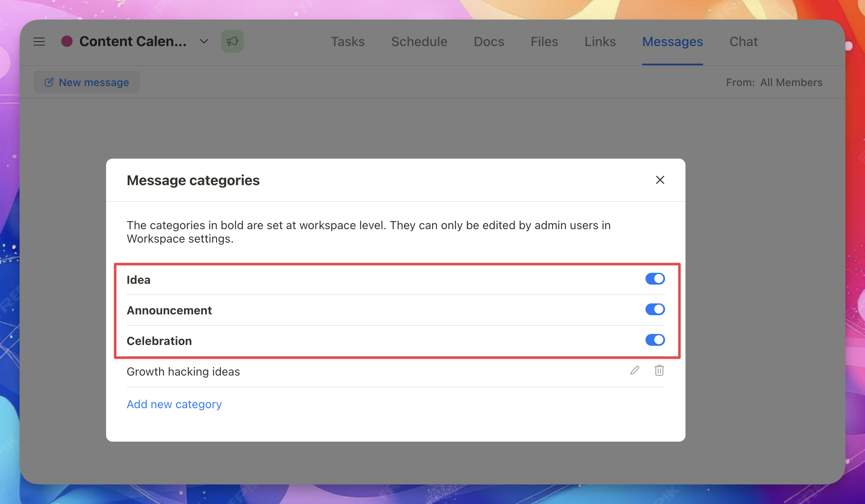
Task: Expand the Content Calendar project dropdown
Action: pyautogui.click(x=204, y=42)
